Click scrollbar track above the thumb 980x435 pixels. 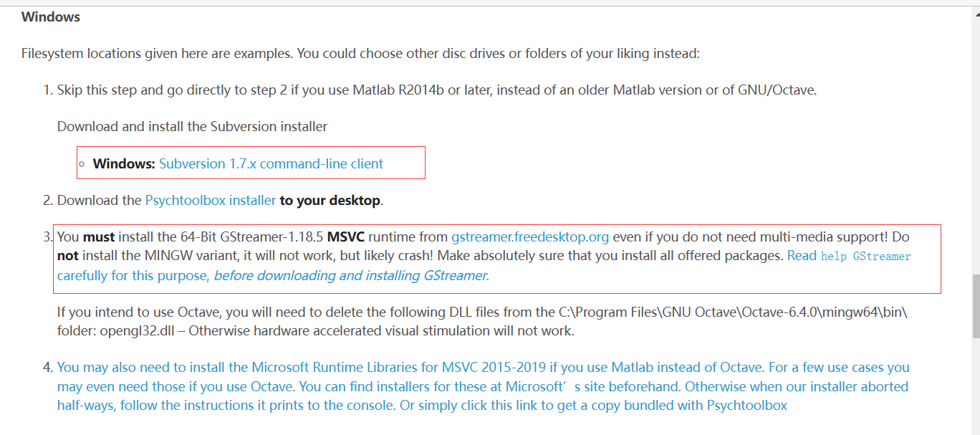point(975,143)
